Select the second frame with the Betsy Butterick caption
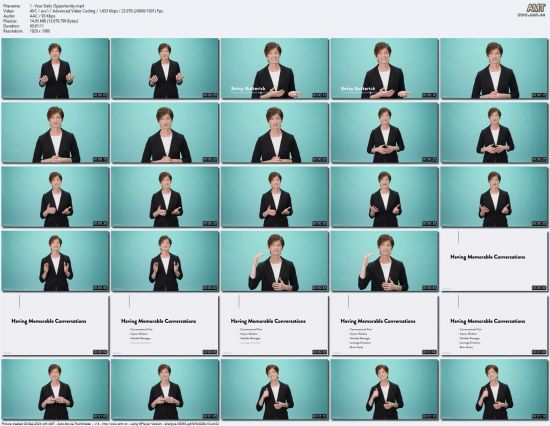 [x=384, y=68]
